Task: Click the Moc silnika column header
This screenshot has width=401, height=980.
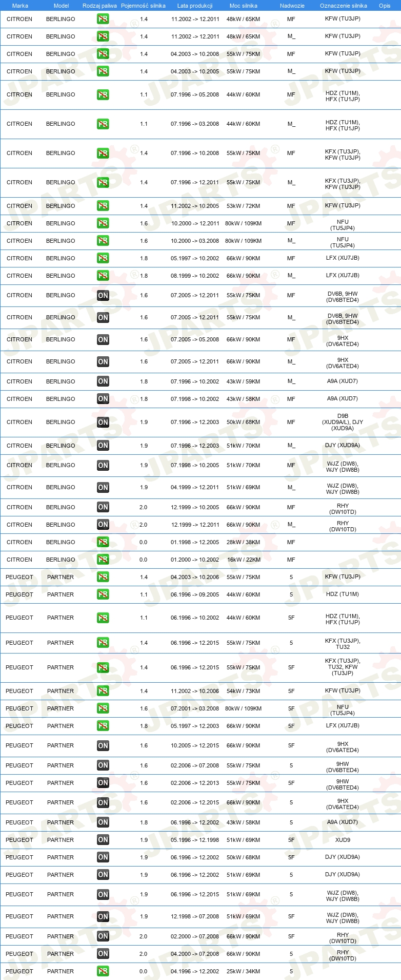Action: coord(244,6)
